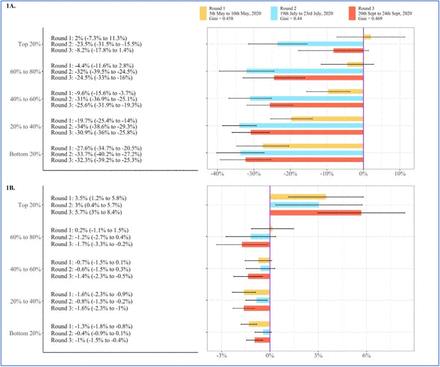
Task: Click the Top 20% label in panel 1A
Action: pyautogui.click(x=29, y=44)
